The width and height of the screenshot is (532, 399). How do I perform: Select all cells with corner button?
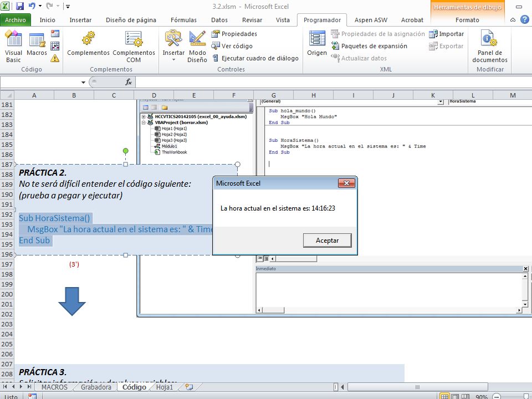7,95
